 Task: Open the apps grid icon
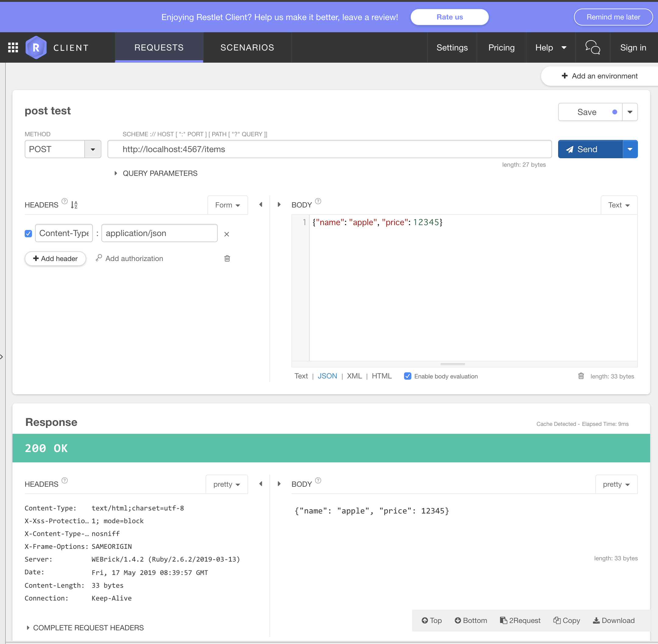[x=13, y=48]
